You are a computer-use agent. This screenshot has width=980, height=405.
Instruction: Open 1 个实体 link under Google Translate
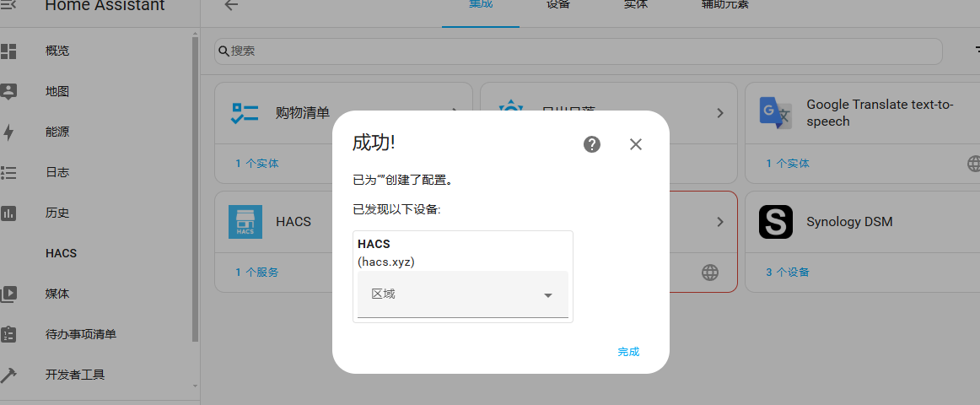[x=788, y=164]
